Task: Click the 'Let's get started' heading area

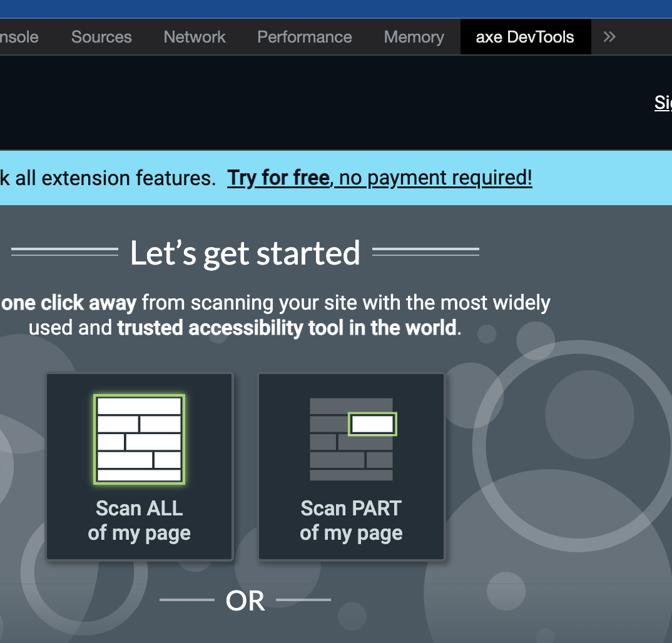Action: coord(245,253)
